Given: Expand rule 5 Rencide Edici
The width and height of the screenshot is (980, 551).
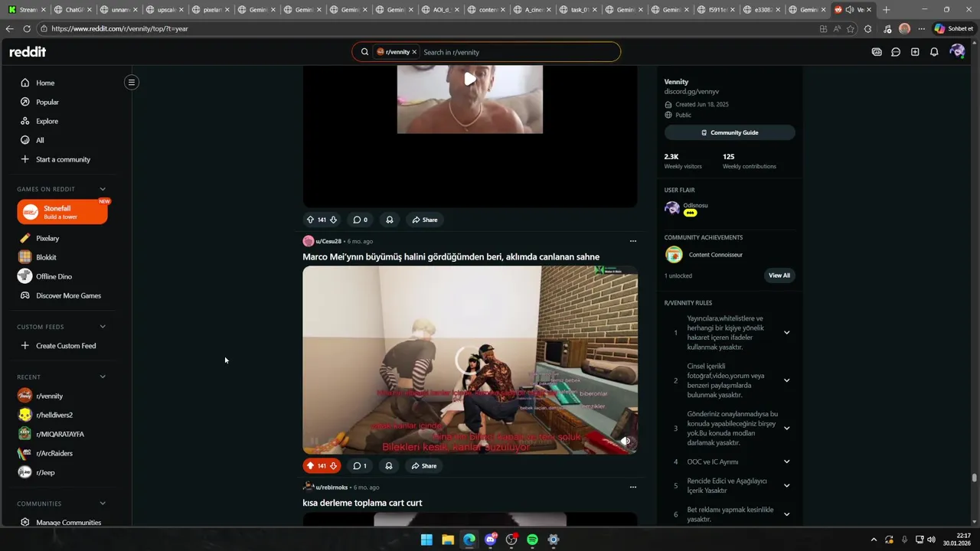Looking at the screenshot, I should click(786, 486).
